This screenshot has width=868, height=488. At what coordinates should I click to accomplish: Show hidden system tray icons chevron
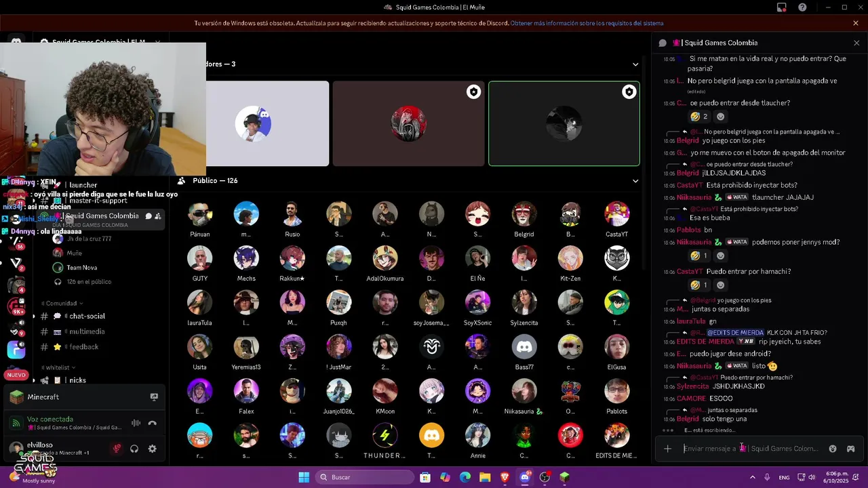tap(752, 477)
